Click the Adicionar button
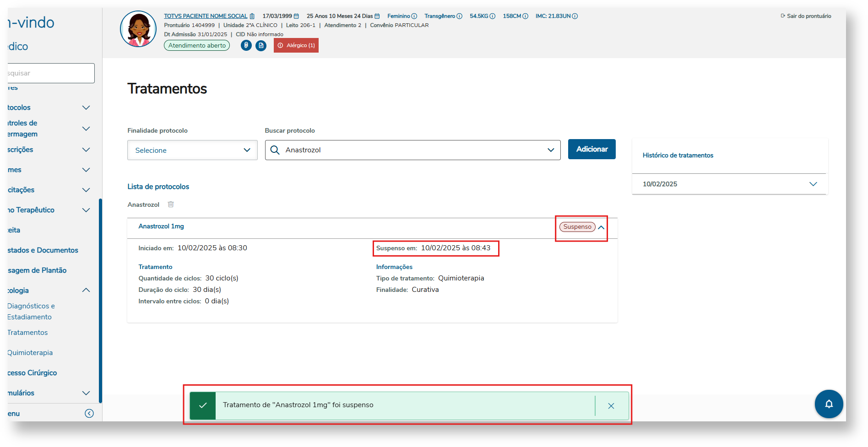Image resolution: width=868 pixels, height=447 pixels. pyautogui.click(x=591, y=149)
